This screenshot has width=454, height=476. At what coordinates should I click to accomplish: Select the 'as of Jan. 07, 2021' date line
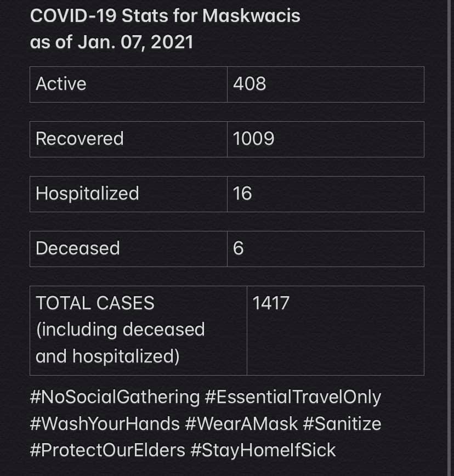point(111,42)
